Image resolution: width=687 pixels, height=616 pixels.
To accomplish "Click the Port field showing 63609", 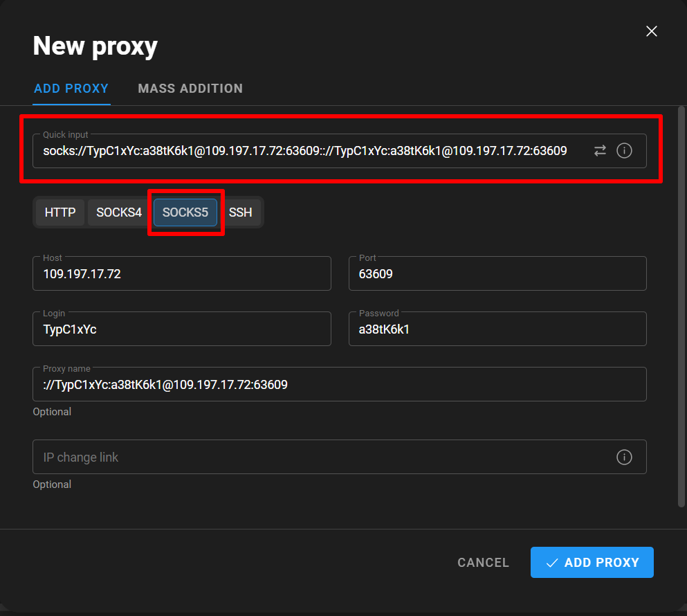I will (x=497, y=274).
